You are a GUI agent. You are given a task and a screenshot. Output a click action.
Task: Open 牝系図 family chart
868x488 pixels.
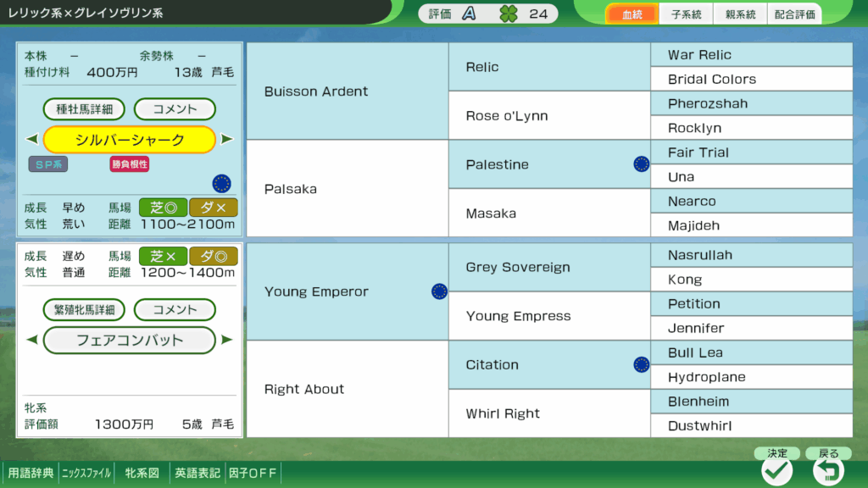pos(142,473)
